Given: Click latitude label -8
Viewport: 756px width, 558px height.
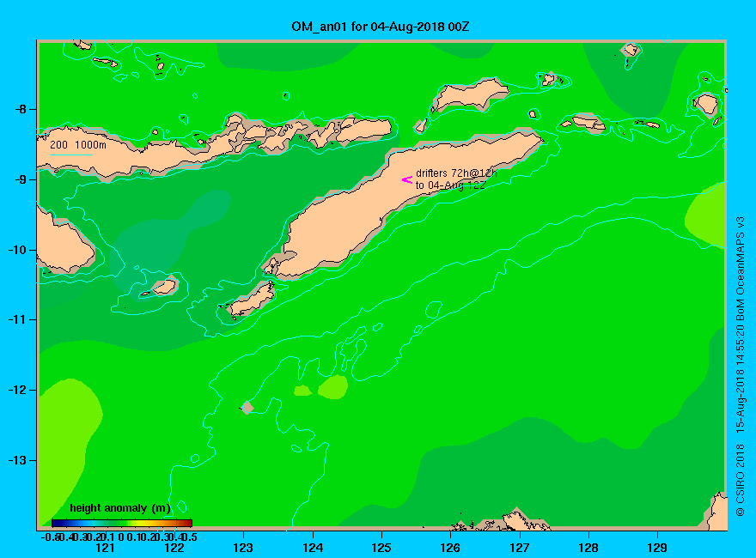Looking at the screenshot, I should (21, 109).
